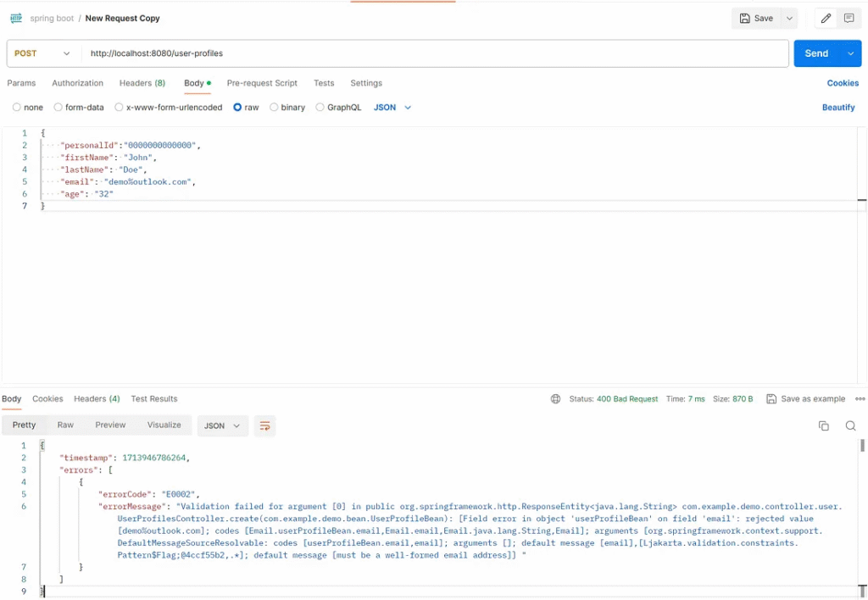868x600 pixels.
Task: Expand the Send button arrow options
Action: (850, 53)
